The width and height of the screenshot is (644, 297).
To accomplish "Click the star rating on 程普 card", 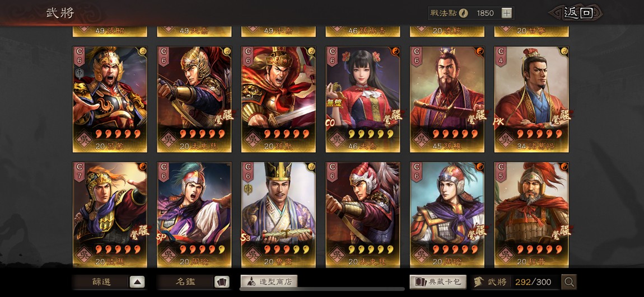I will [539, 249].
